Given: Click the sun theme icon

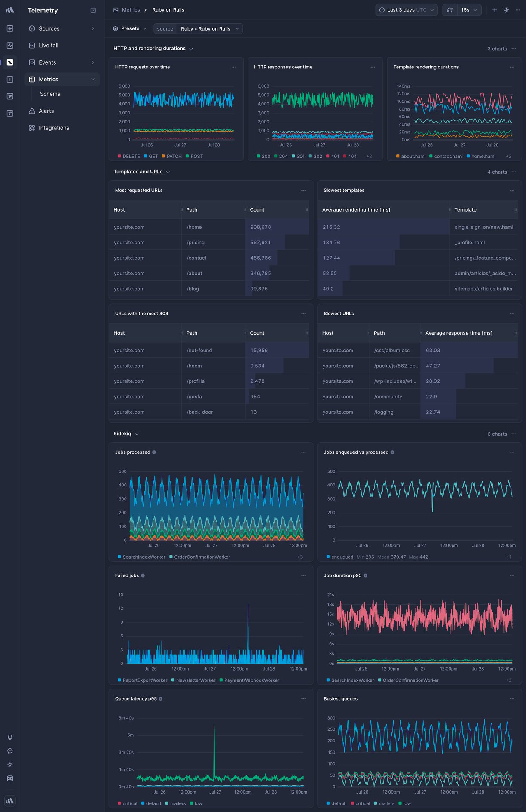Looking at the screenshot, I should tap(10, 765).
